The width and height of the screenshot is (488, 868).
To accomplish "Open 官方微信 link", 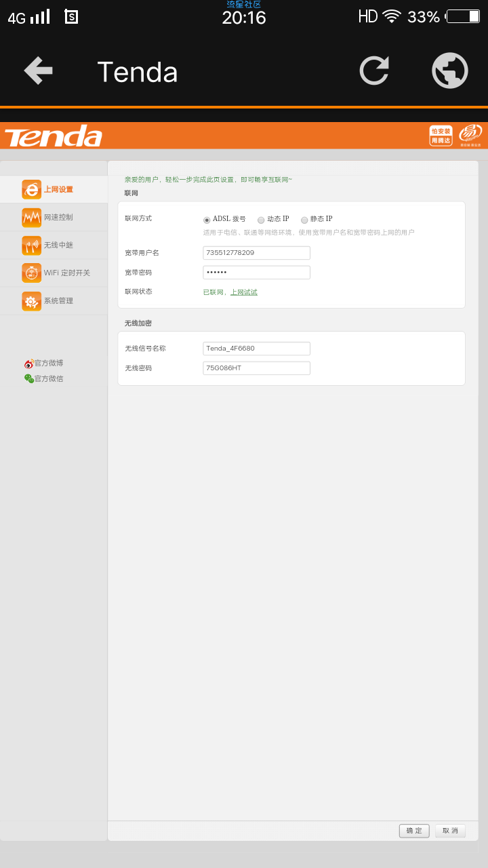I will click(x=49, y=378).
